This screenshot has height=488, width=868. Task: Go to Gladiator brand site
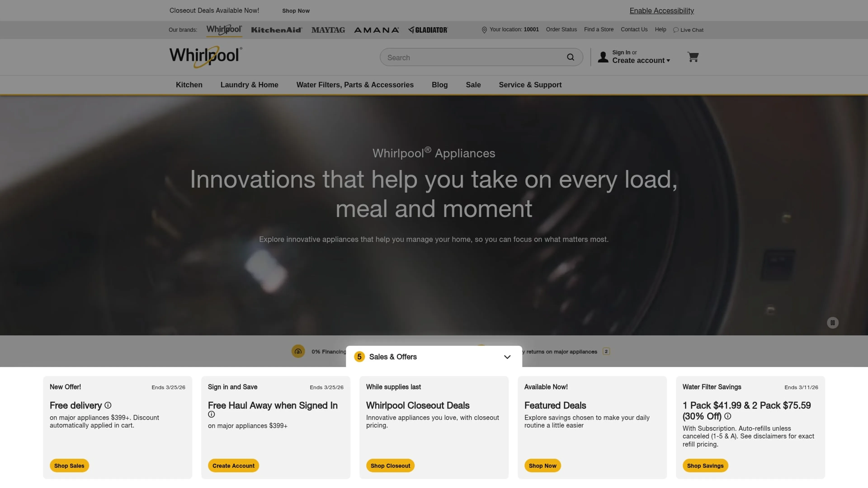[428, 30]
